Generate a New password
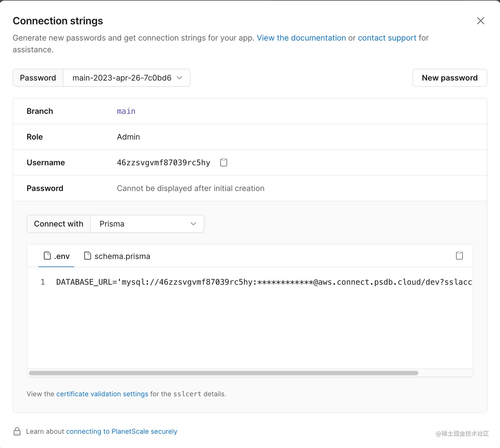 point(450,78)
